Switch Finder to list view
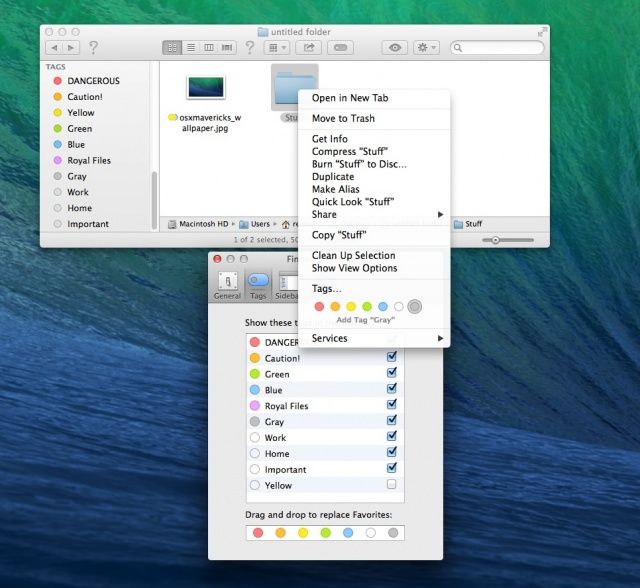 pyautogui.click(x=191, y=48)
